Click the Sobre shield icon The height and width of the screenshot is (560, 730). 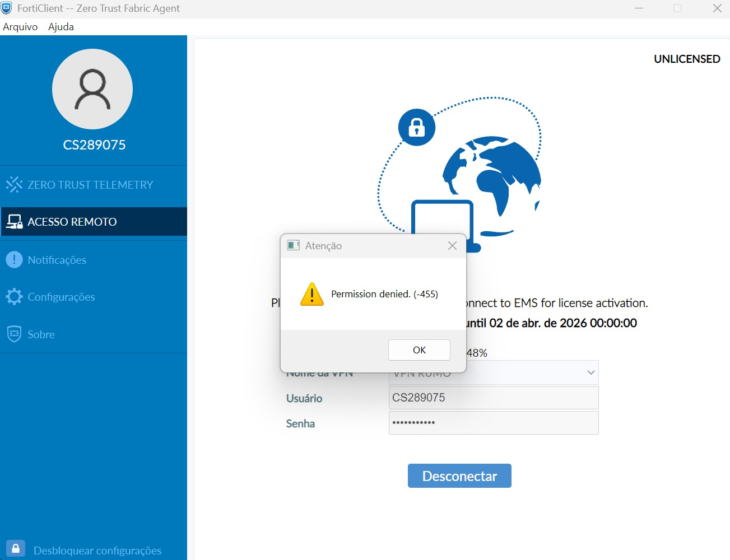[x=14, y=334]
